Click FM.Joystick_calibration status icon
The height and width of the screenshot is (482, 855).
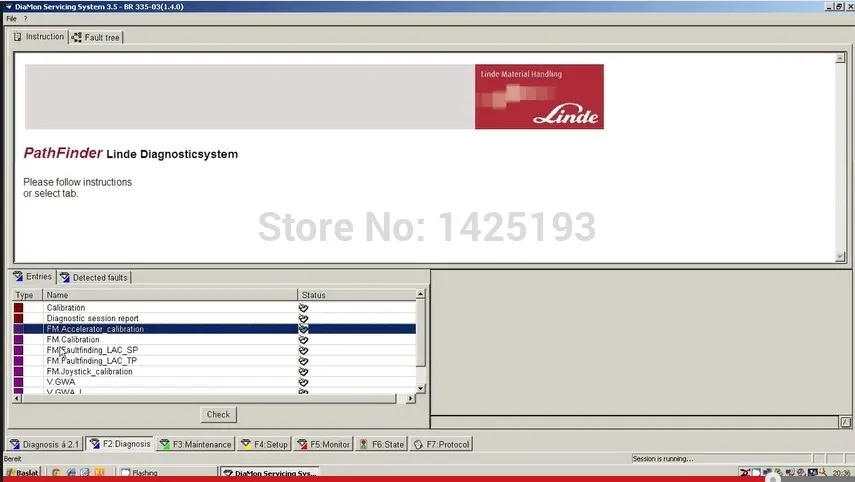tap(303, 371)
